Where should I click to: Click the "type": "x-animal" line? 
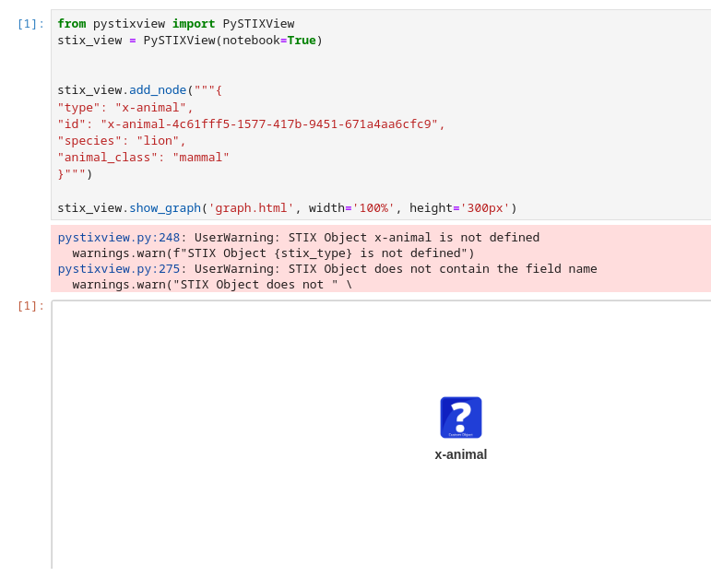tap(125, 107)
